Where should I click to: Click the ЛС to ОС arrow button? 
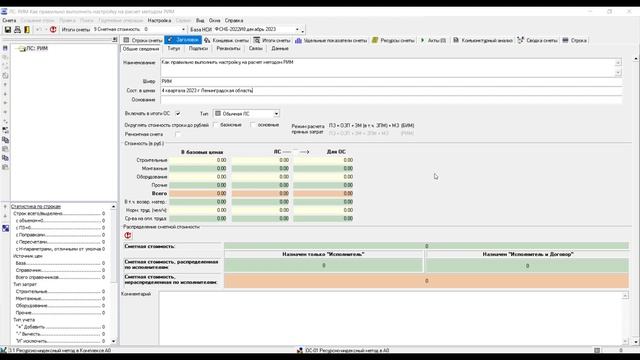tap(296, 152)
